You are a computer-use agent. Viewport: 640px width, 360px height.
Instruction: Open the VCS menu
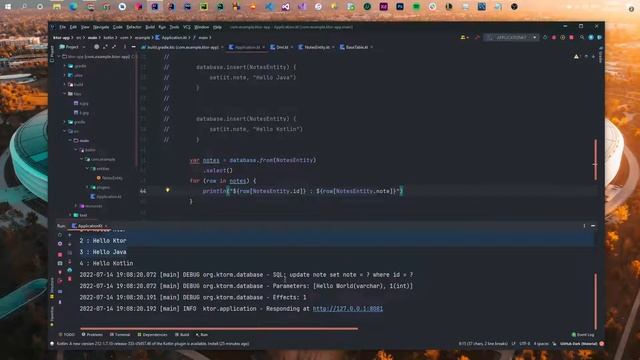[x=187, y=27]
